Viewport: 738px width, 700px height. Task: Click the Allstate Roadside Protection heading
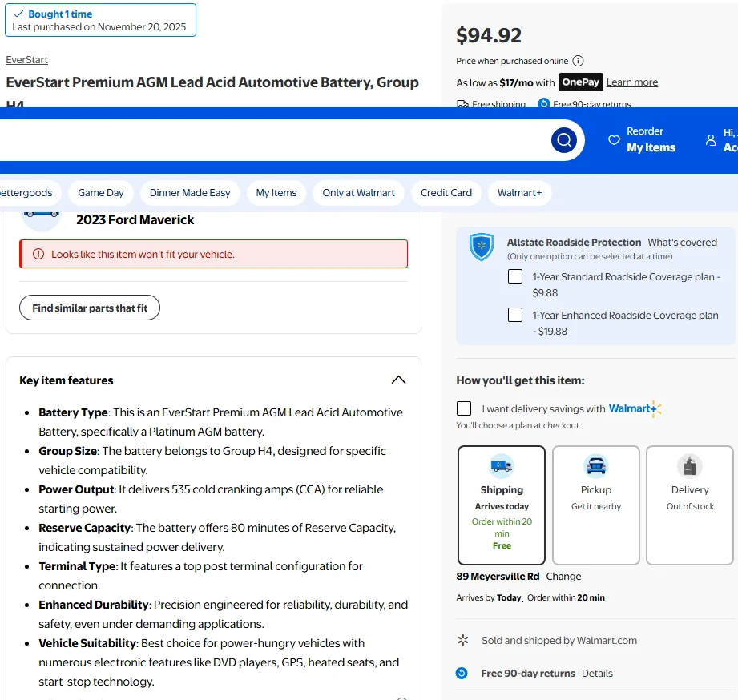[x=574, y=242]
